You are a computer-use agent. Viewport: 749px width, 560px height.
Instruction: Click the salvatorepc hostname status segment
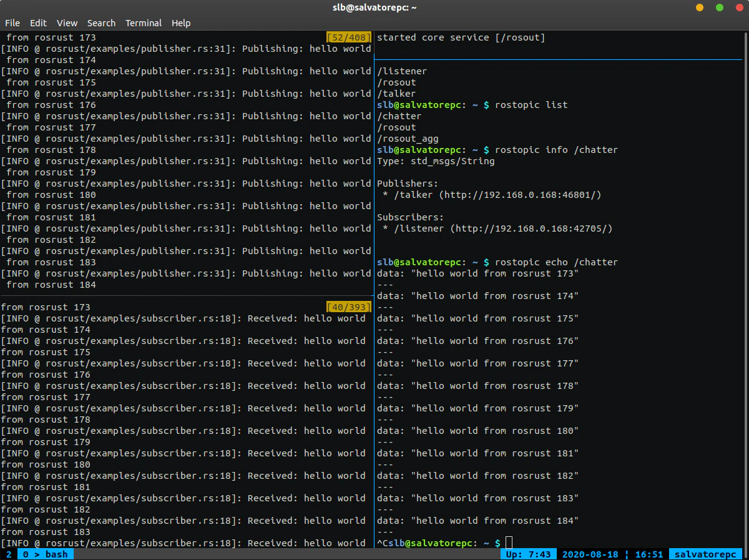705,554
